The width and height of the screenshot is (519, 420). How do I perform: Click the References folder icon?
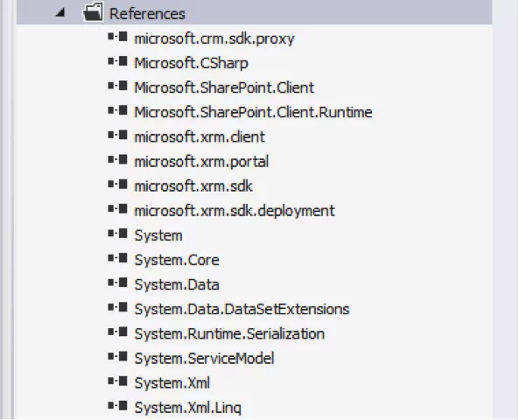[93, 12]
